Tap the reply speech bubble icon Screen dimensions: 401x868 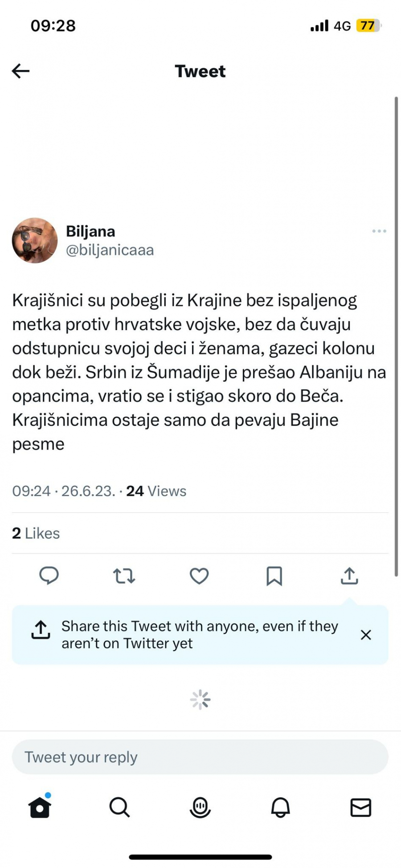click(49, 576)
